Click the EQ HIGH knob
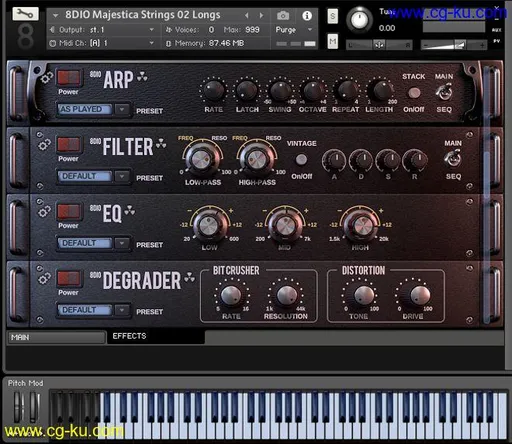The image size is (512, 444). click(361, 225)
